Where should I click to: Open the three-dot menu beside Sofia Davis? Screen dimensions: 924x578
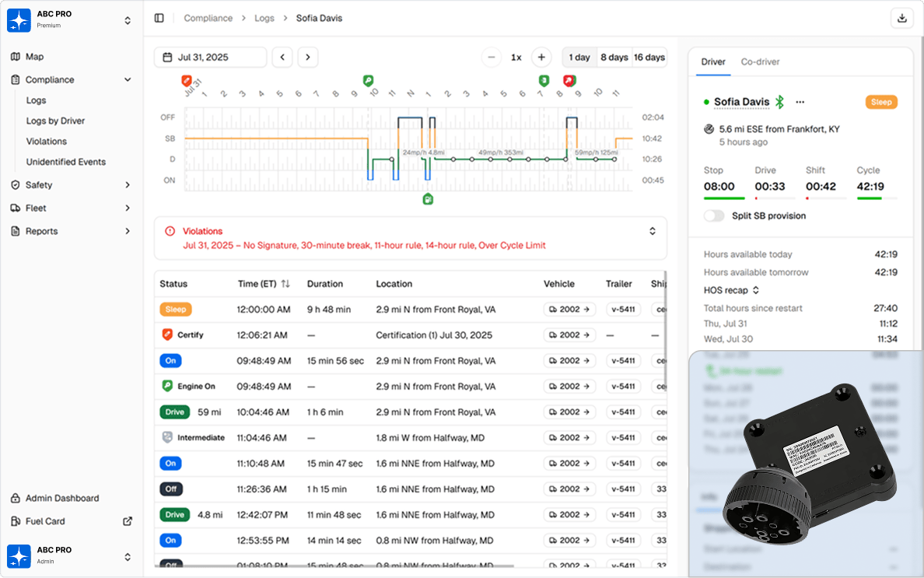(800, 102)
